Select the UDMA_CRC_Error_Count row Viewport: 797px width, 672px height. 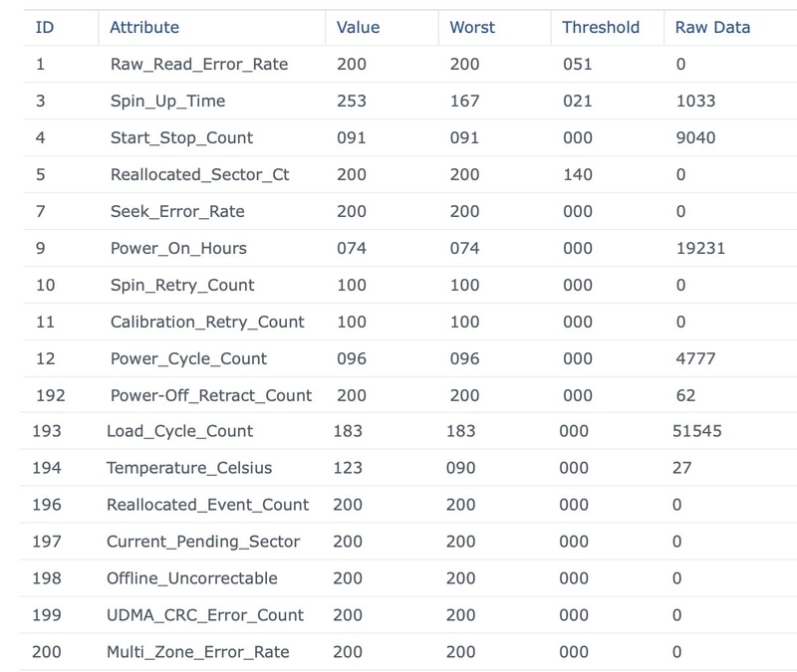(x=408, y=615)
